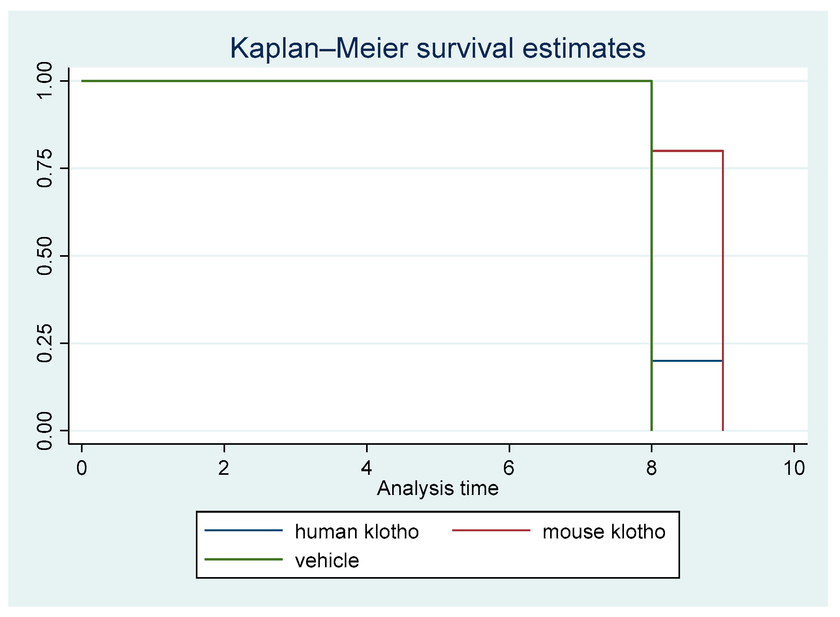Image resolution: width=840 pixels, height=617 pixels.
Task: Click the green vehicle legend line
Action: click(244, 559)
